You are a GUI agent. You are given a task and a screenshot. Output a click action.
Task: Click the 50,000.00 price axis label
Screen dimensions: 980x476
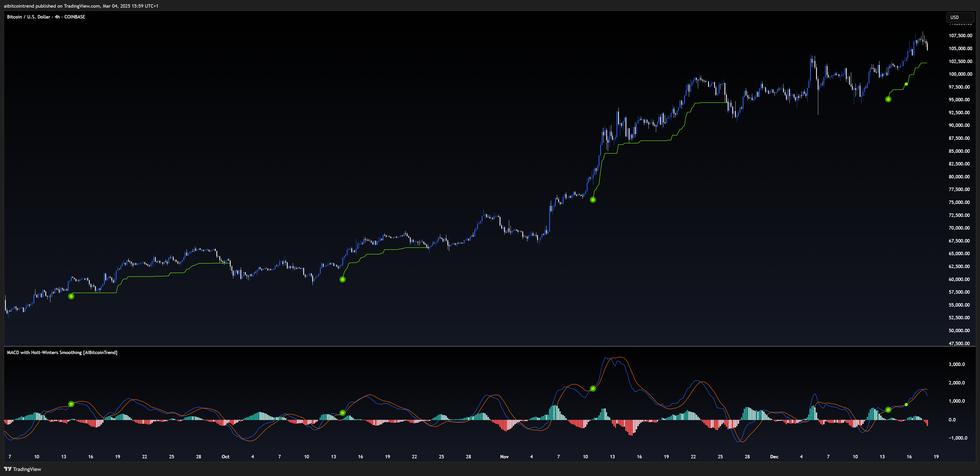(x=959, y=330)
